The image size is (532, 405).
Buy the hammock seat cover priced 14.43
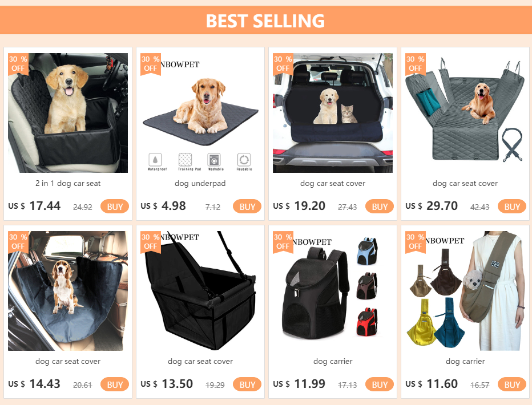(x=115, y=384)
